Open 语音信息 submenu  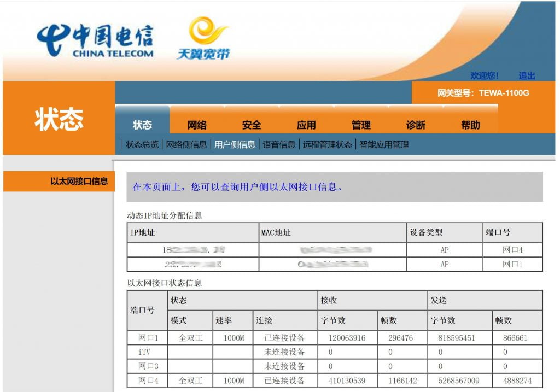[279, 144]
